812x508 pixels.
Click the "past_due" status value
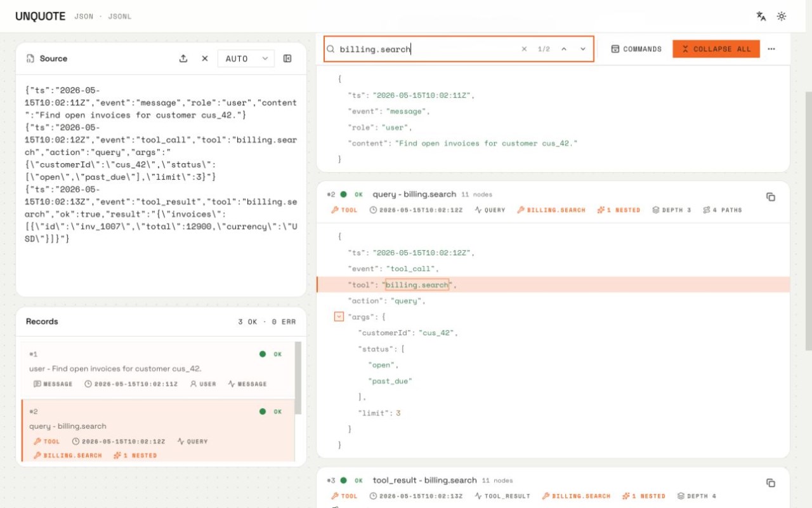390,381
